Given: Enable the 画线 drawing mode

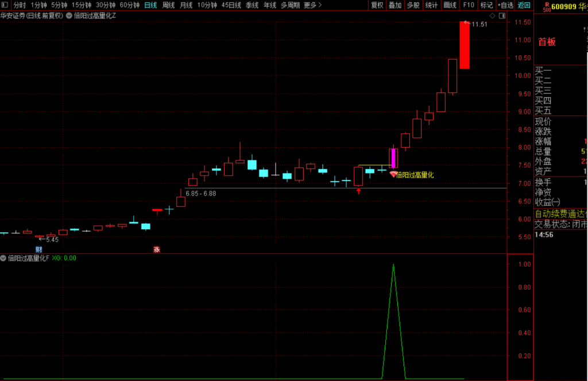Looking at the screenshot, I should tap(450, 5).
